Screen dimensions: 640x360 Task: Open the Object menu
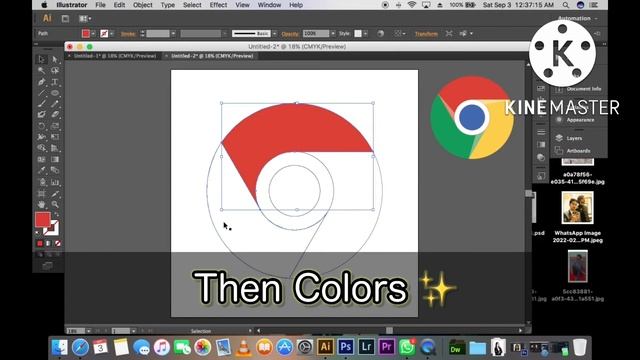pos(143,5)
